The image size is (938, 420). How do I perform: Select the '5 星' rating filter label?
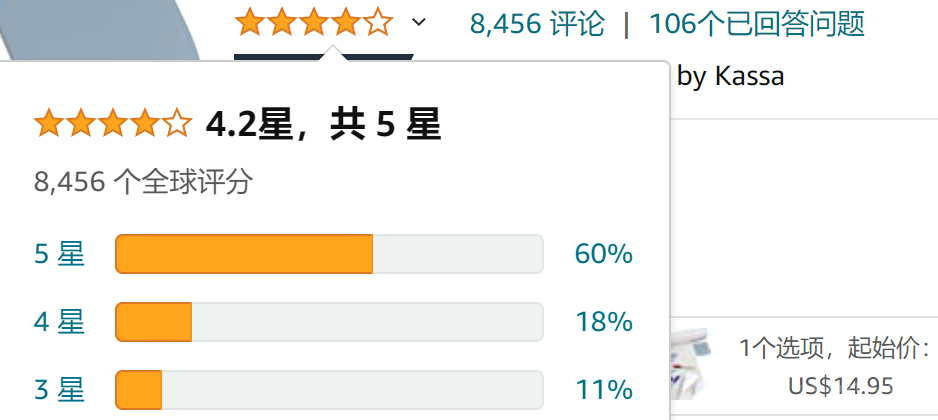[x=60, y=254]
